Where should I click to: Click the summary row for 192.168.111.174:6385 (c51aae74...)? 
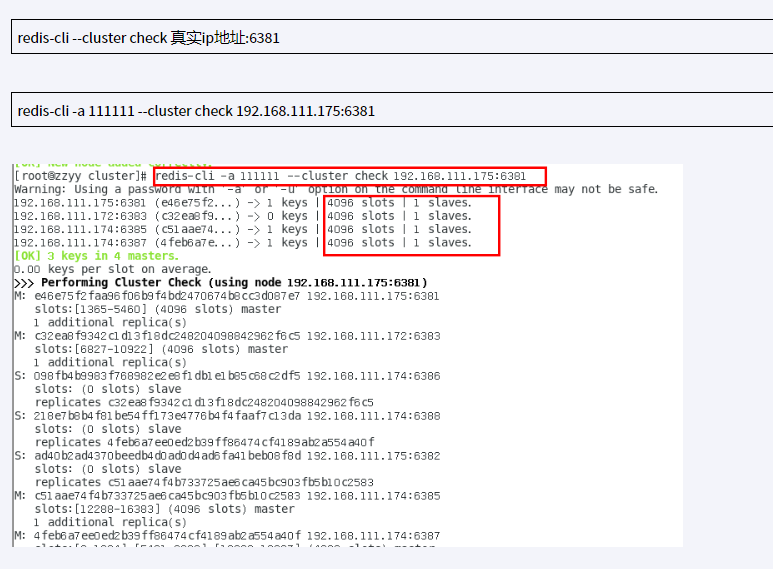tap(243, 229)
